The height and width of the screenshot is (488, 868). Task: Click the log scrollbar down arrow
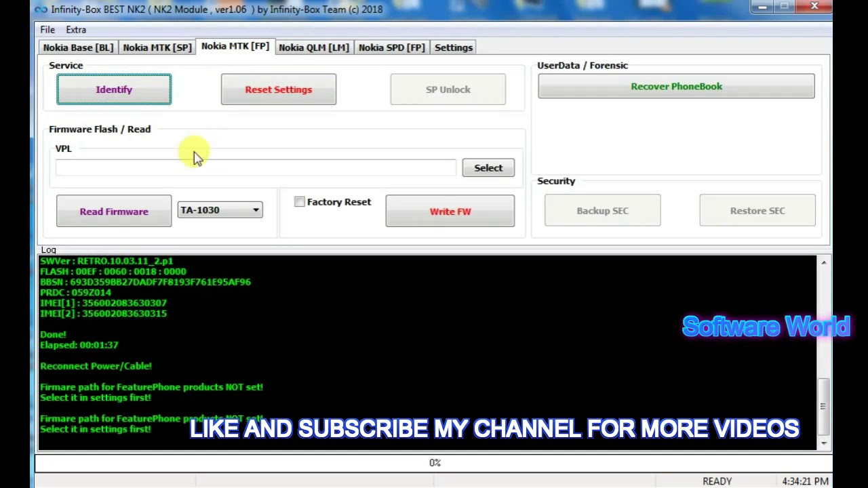coord(824,443)
